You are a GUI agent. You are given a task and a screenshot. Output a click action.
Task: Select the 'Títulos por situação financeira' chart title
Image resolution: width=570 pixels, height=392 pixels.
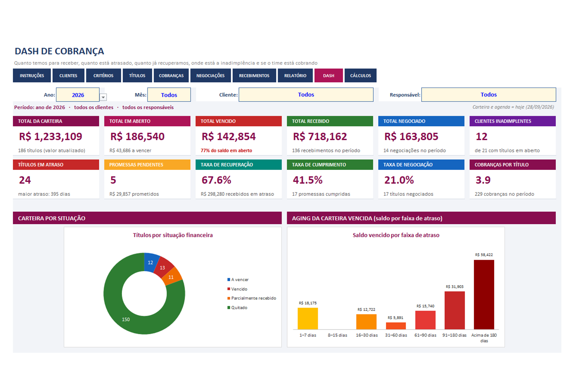(x=173, y=235)
